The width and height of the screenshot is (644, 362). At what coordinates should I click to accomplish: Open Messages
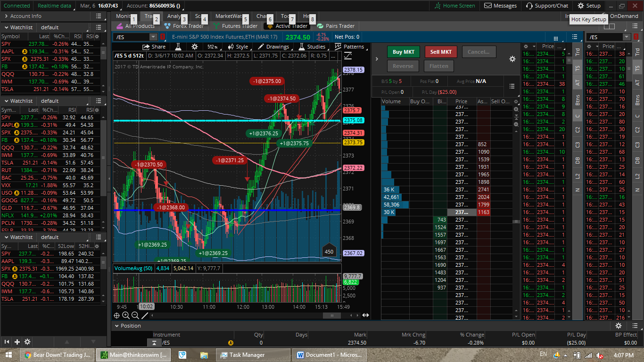pyautogui.click(x=501, y=6)
